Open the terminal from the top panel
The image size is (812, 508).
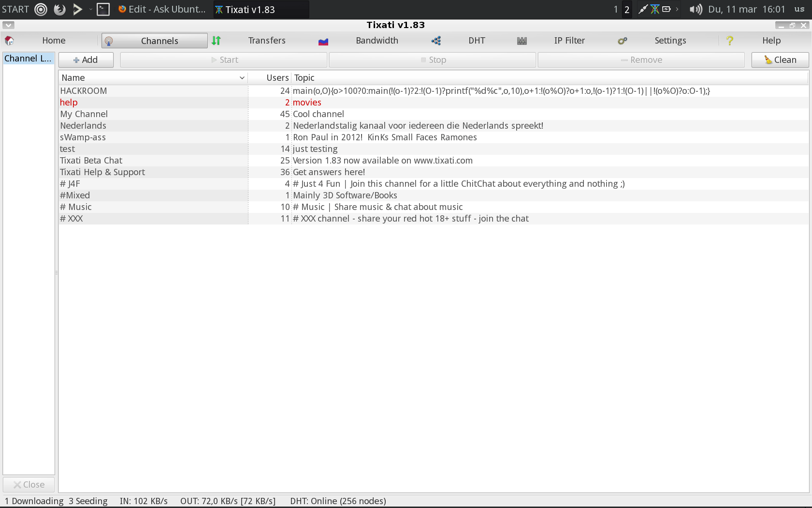pyautogui.click(x=103, y=9)
